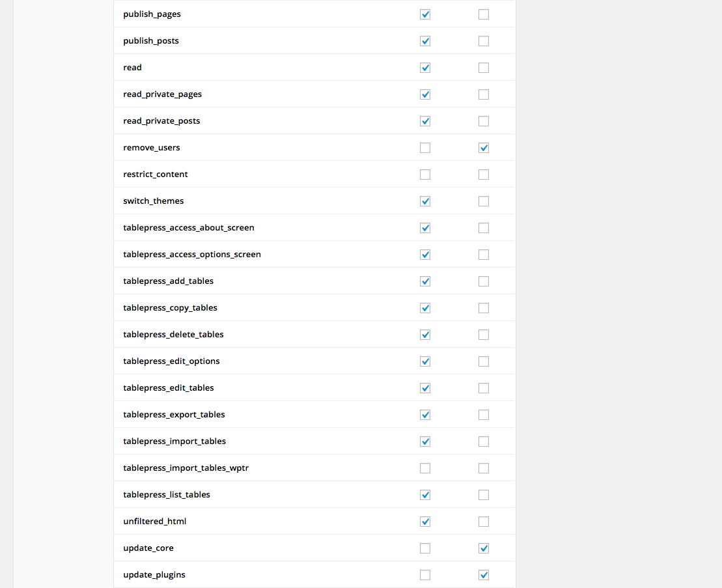Check grant checkbox for tablepress_import_tables_wptr
The width and height of the screenshot is (722, 588).
[425, 468]
